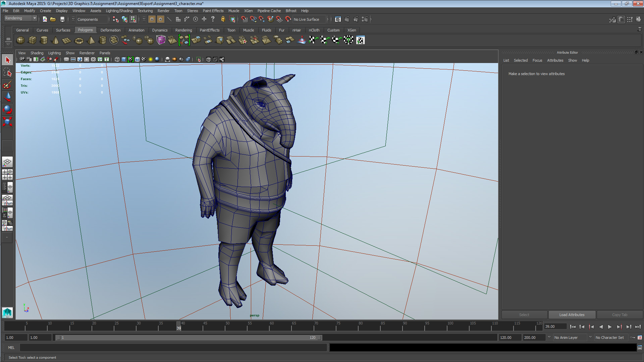644x362 pixels.
Task: Select the Lasso selection tool
Action: pos(7,72)
